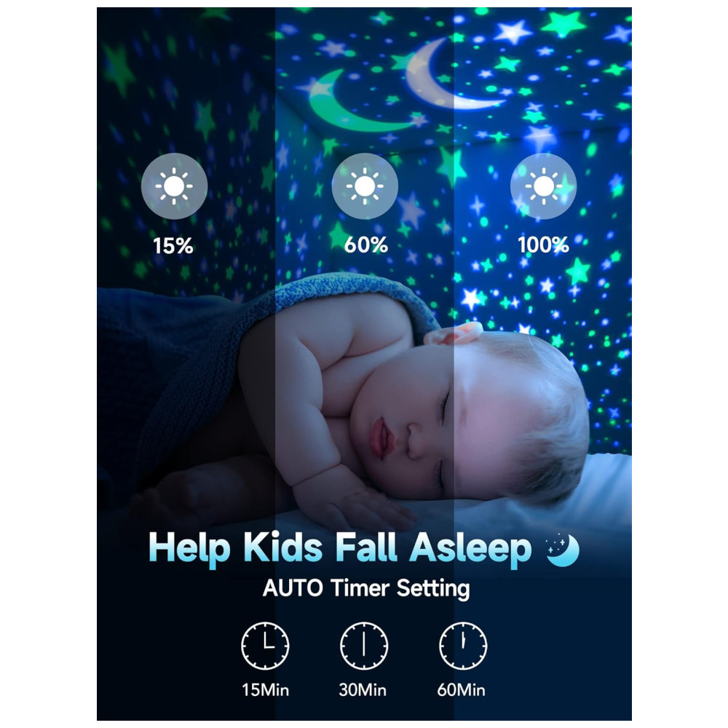
Task: Click the 60Min timer label
Action: click(461, 690)
